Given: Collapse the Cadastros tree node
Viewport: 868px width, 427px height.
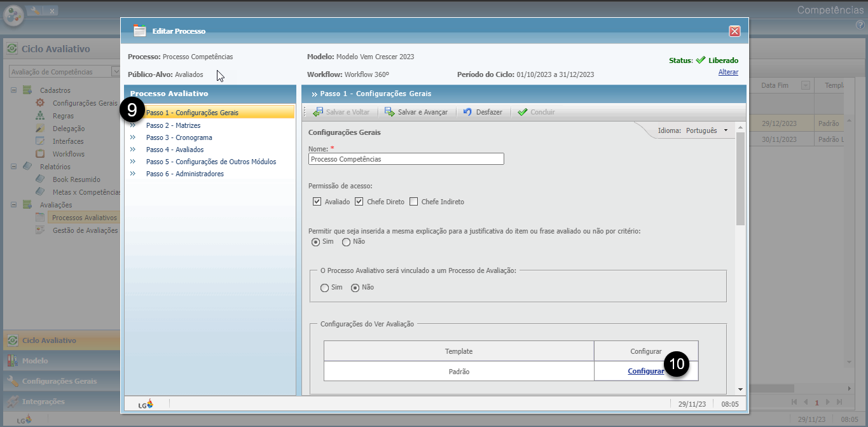Looking at the screenshot, I should 13,90.
